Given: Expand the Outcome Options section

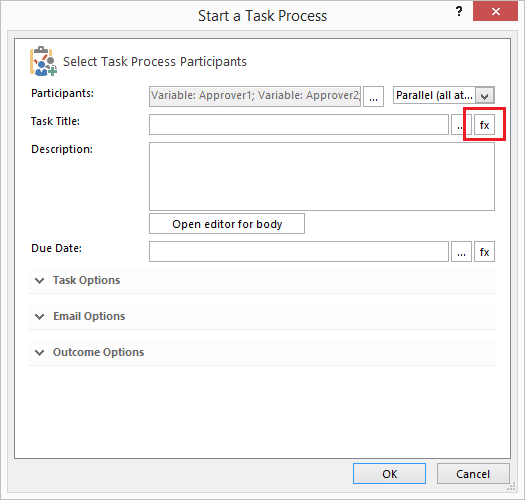Looking at the screenshot, I should [x=98, y=352].
